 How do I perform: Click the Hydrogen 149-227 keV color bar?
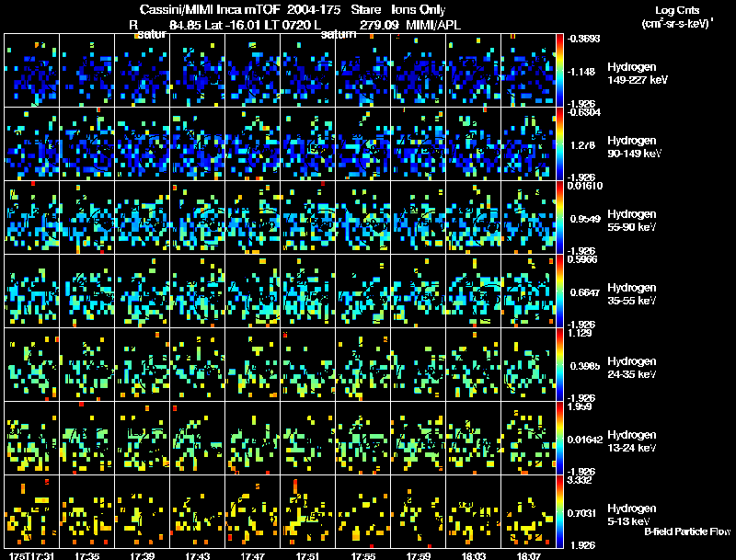(559, 70)
